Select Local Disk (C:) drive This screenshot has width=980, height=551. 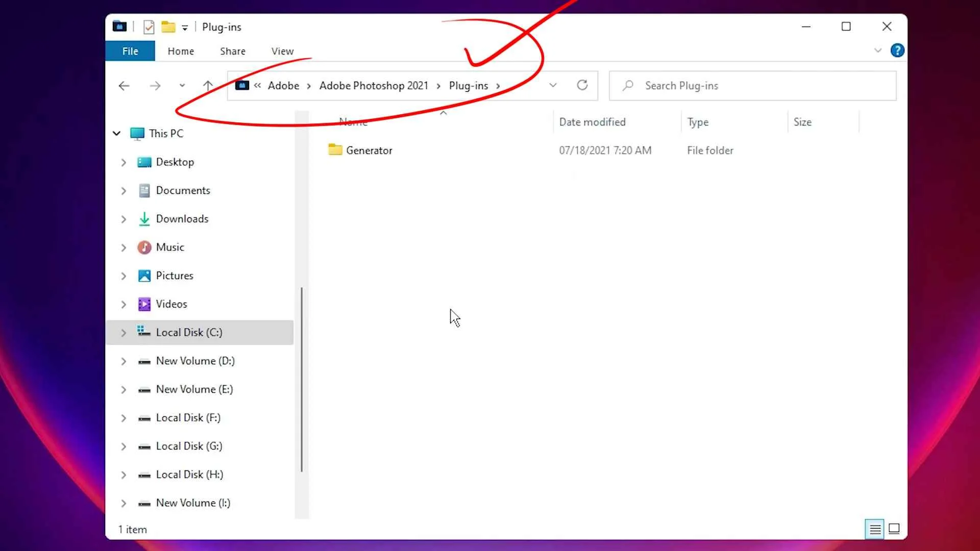200,333
